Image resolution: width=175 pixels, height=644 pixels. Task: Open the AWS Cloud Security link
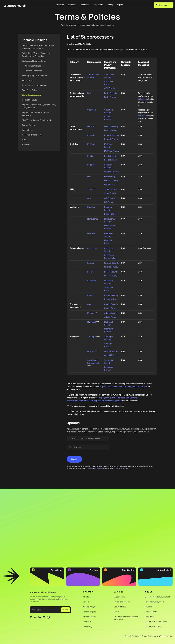pyautogui.click(x=109, y=76)
